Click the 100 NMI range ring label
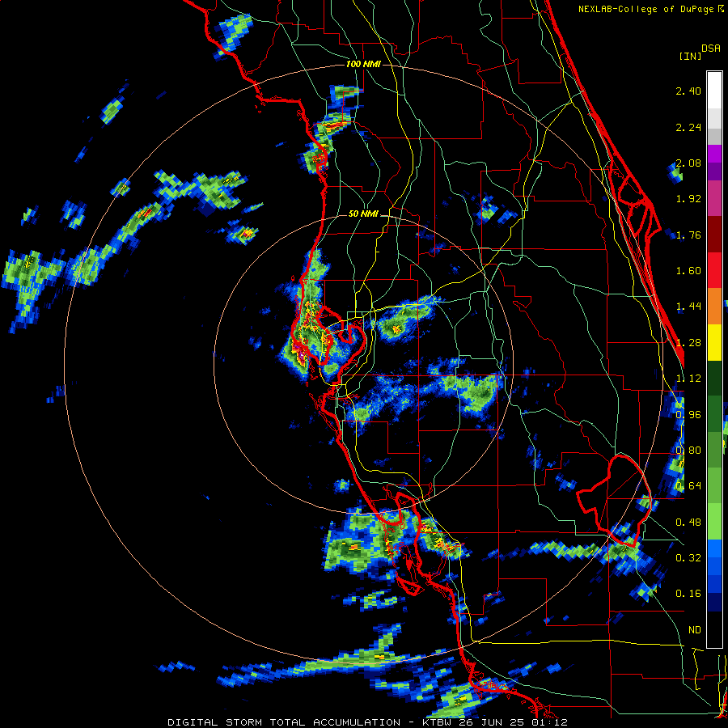The height and width of the screenshot is (728, 728). (x=363, y=64)
